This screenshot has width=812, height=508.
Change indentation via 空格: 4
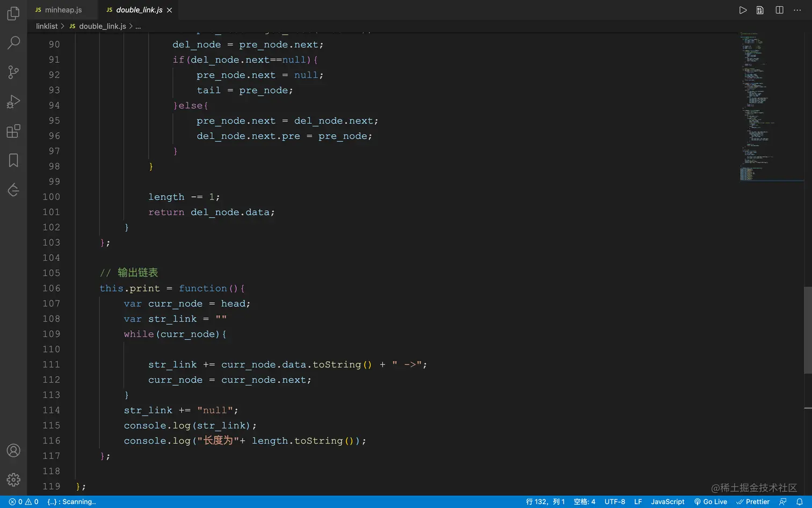(584, 502)
